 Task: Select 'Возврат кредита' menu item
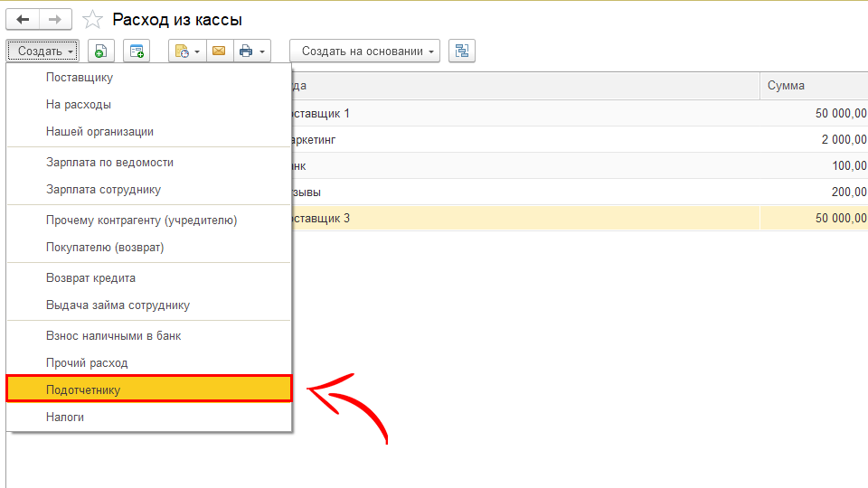[90, 278]
